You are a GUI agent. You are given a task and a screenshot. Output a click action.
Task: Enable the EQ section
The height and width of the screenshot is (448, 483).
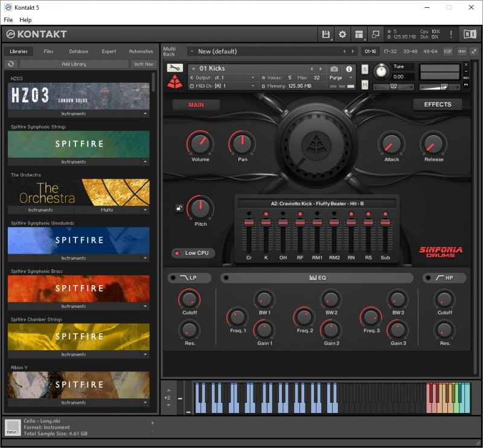pos(226,278)
